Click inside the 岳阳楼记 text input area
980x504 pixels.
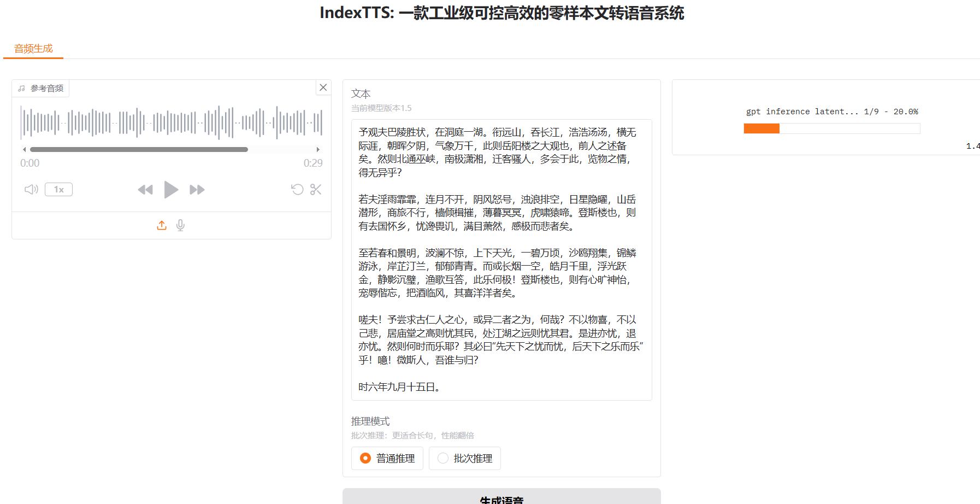click(501, 262)
